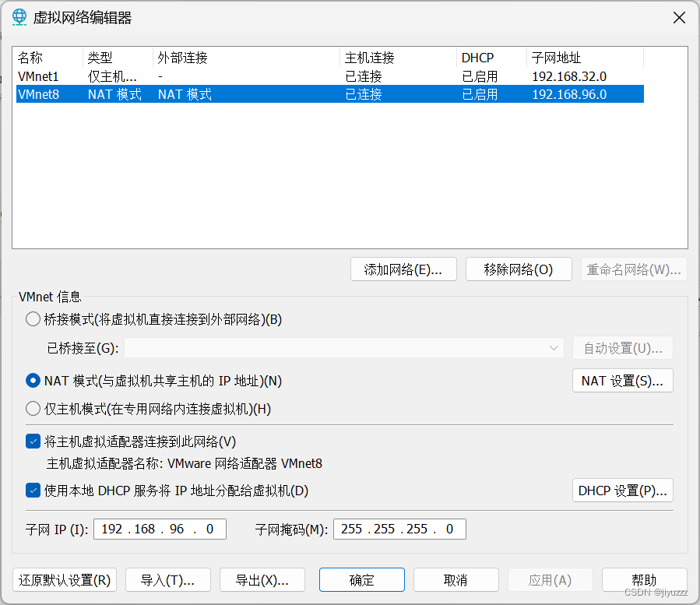Click 导出(X)... button
This screenshot has height=605, width=700.
coord(262,580)
